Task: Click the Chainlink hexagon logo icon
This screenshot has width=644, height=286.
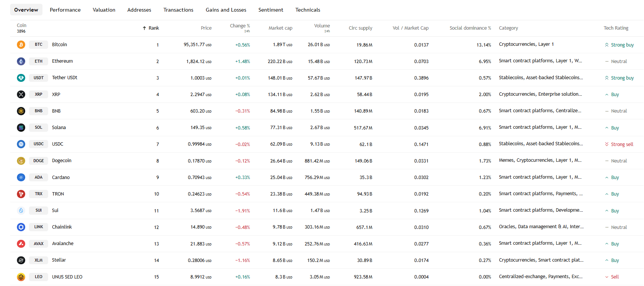Action: point(21,227)
